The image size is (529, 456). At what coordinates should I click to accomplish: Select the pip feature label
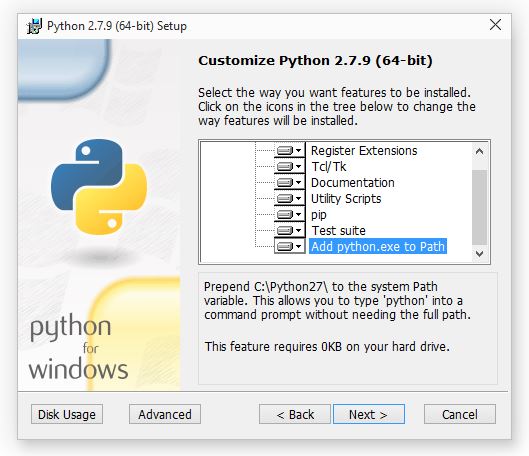coord(318,215)
